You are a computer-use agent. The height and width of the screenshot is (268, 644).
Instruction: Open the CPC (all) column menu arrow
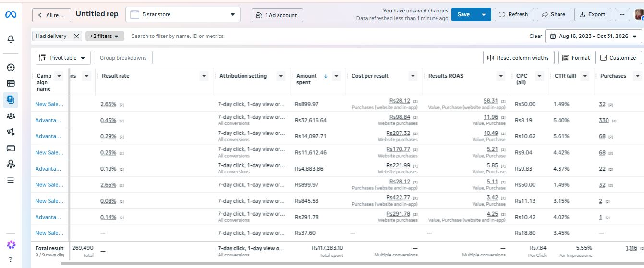[539, 76]
